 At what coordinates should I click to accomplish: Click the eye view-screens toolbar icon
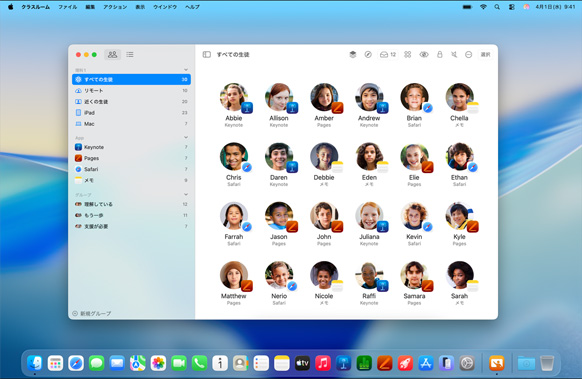click(424, 55)
